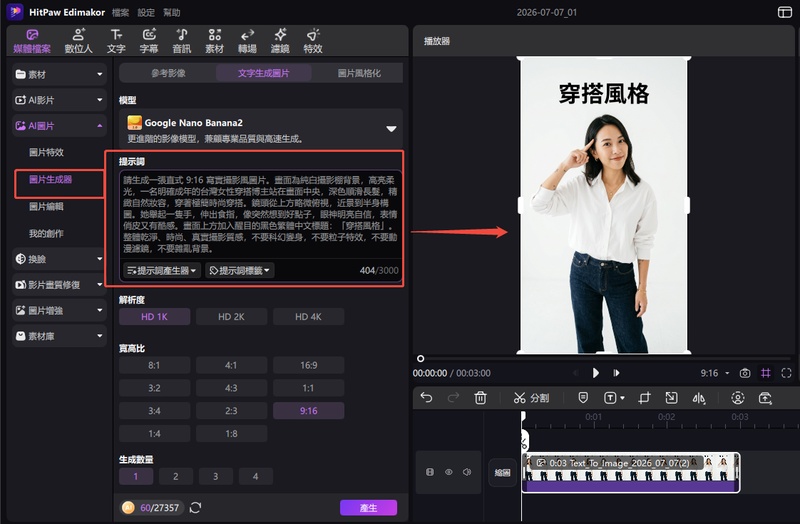
Task: Choose the 16:9 aspect ratio
Action: pyautogui.click(x=308, y=365)
